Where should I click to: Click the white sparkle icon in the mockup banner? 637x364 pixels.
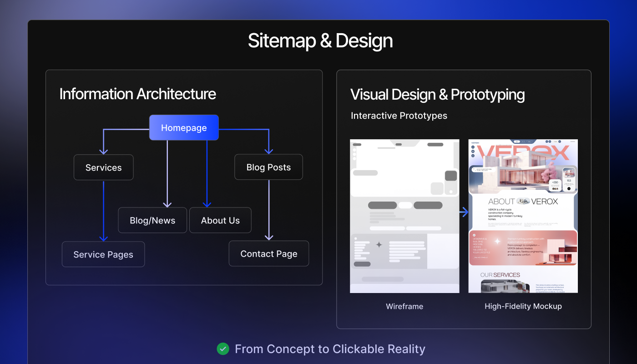[x=497, y=242]
